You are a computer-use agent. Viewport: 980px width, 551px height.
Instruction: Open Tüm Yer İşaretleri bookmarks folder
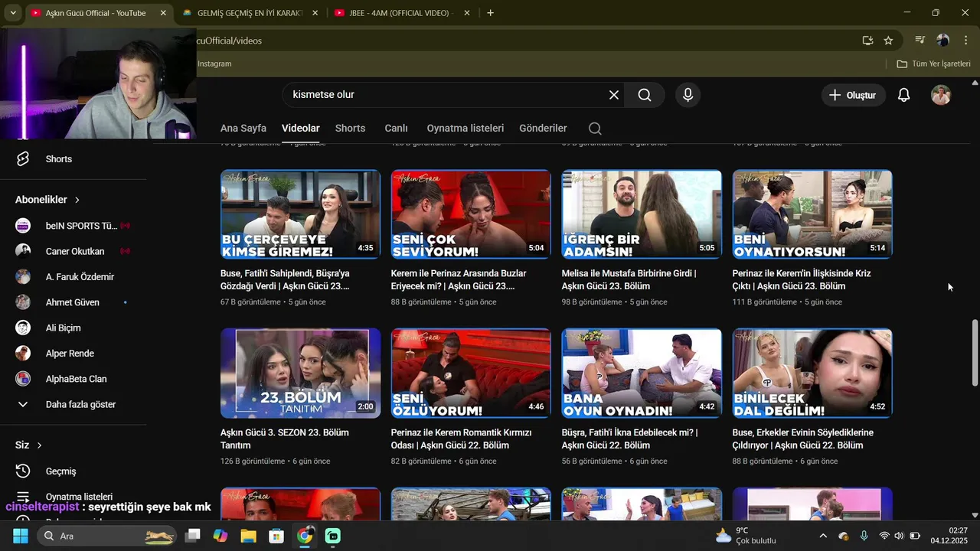933,64
